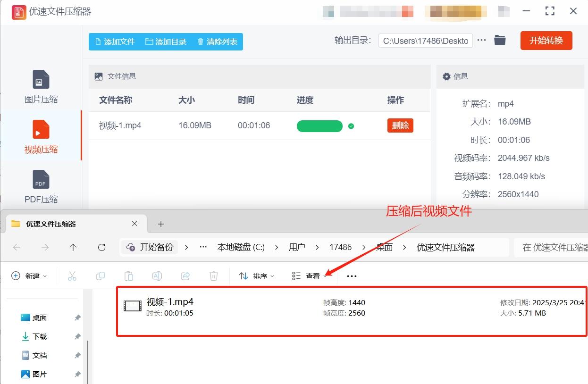This screenshot has width=588, height=384.
Task: Click the output directory path field
Action: click(x=425, y=41)
